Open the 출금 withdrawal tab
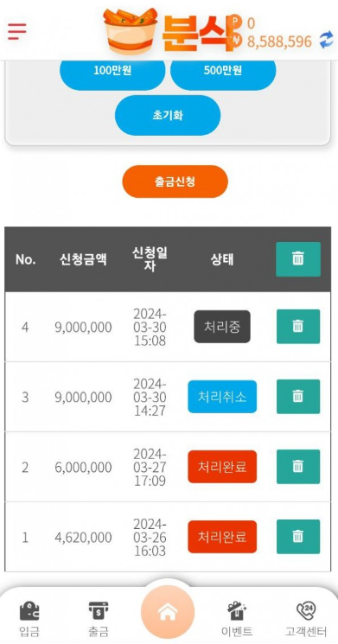 (x=99, y=619)
